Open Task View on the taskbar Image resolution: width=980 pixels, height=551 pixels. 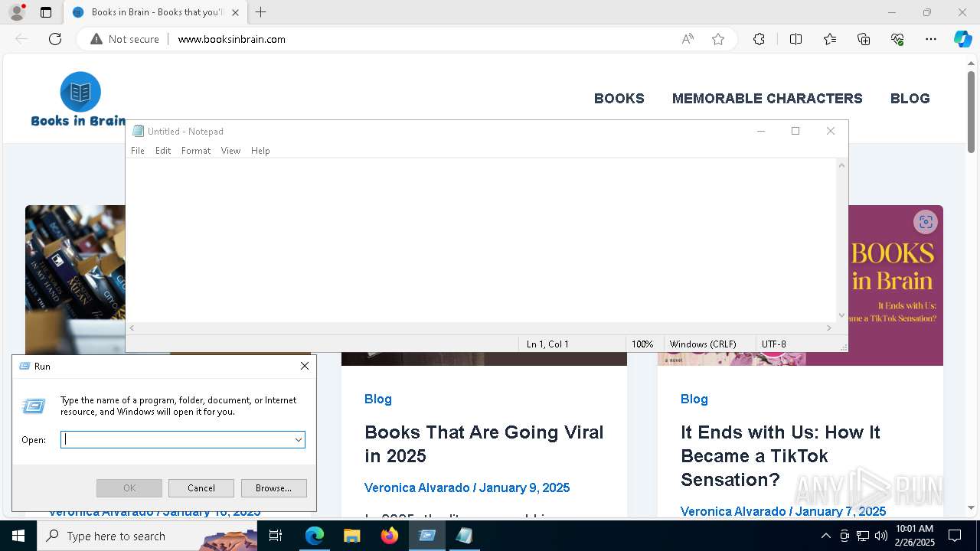tap(276, 536)
